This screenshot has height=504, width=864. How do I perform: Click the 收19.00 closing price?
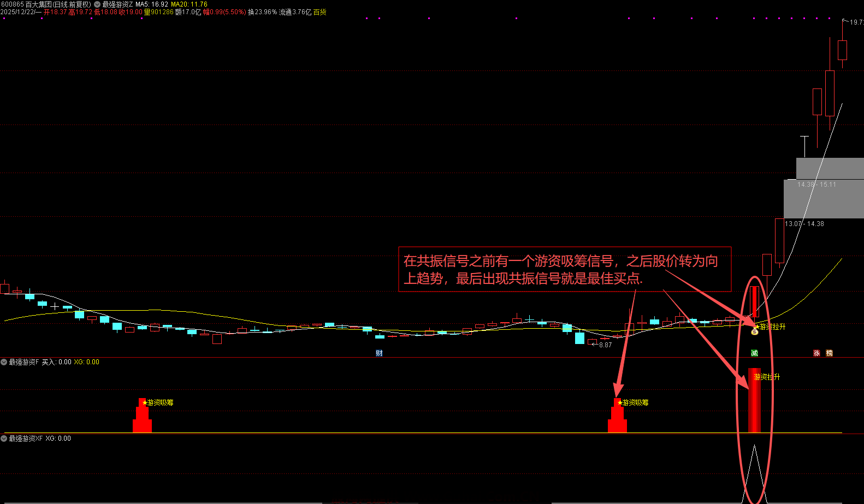coord(131,12)
